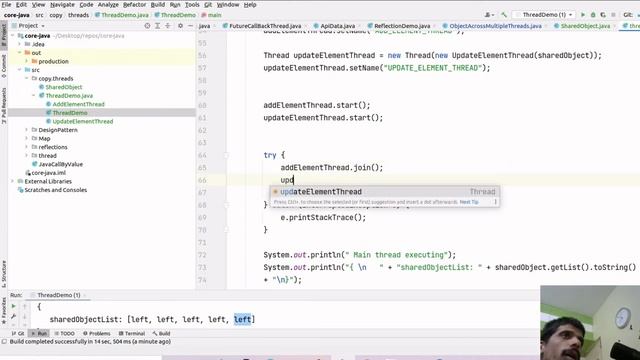Click the up arrow in Run panel gutter
The height and width of the screenshot is (360, 640).
(24, 306)
